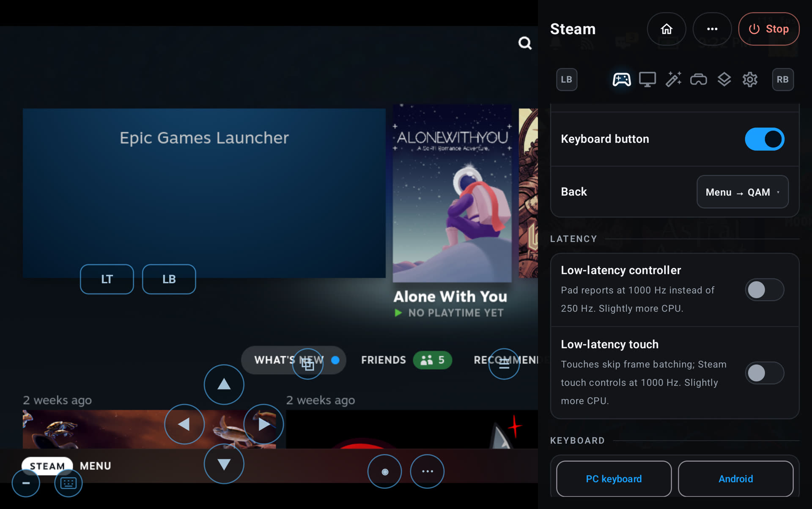Open the Epic Games Launcher tile

(204, 193)
